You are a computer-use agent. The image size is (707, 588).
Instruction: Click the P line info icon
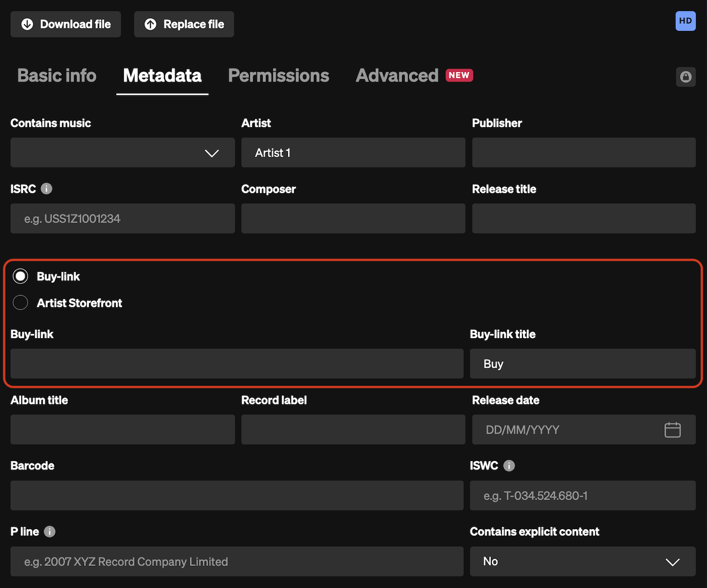(50, 532)
